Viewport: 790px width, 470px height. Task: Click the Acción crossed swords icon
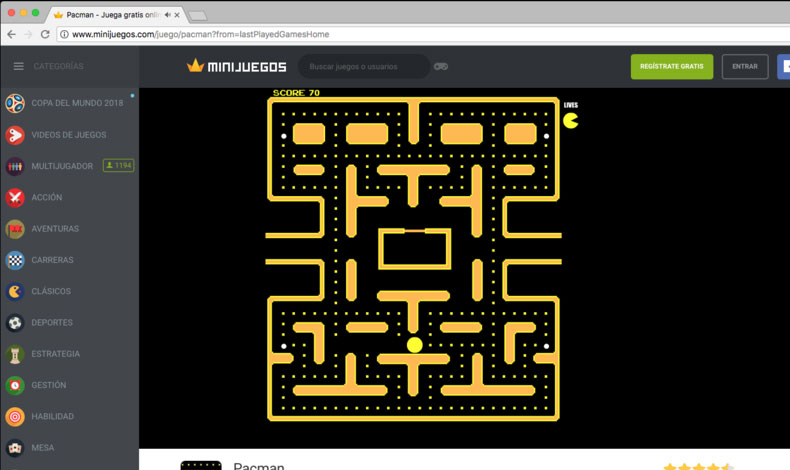[15, 197]
